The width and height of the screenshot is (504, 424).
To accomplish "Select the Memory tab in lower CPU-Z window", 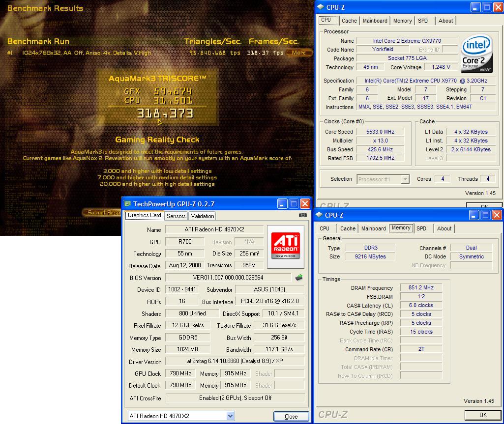I will click(401, 228).
